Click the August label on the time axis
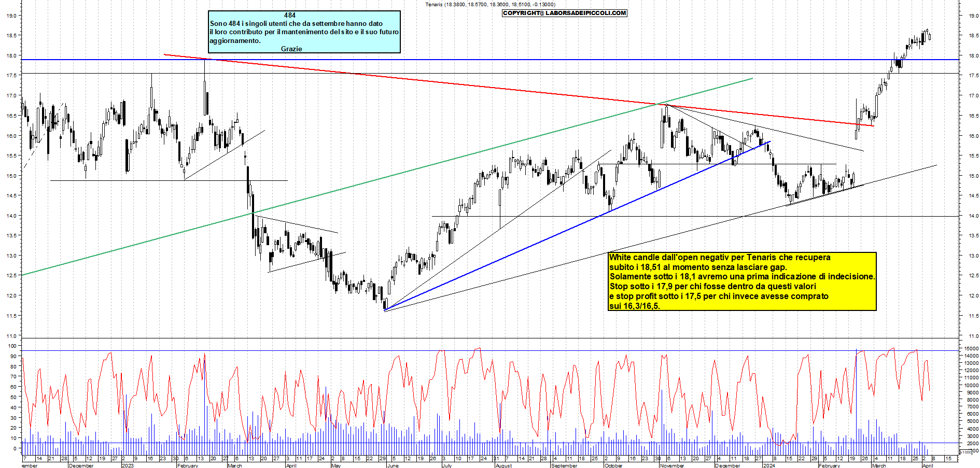This screenshot has width=980, height=468. click(503, 465)
